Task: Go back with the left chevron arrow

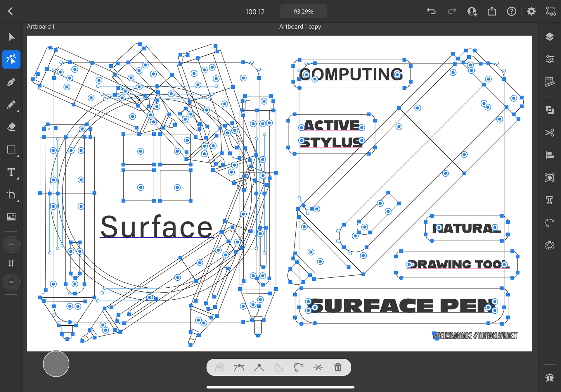Action: pyautogui.click(x=11, y=11)
